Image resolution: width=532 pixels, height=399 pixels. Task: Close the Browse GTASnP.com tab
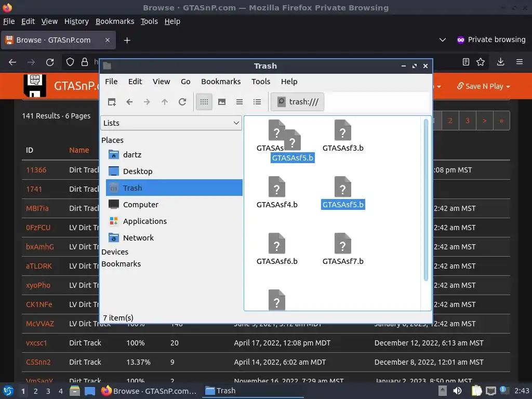pyautogui.click(x=107, y=40)
